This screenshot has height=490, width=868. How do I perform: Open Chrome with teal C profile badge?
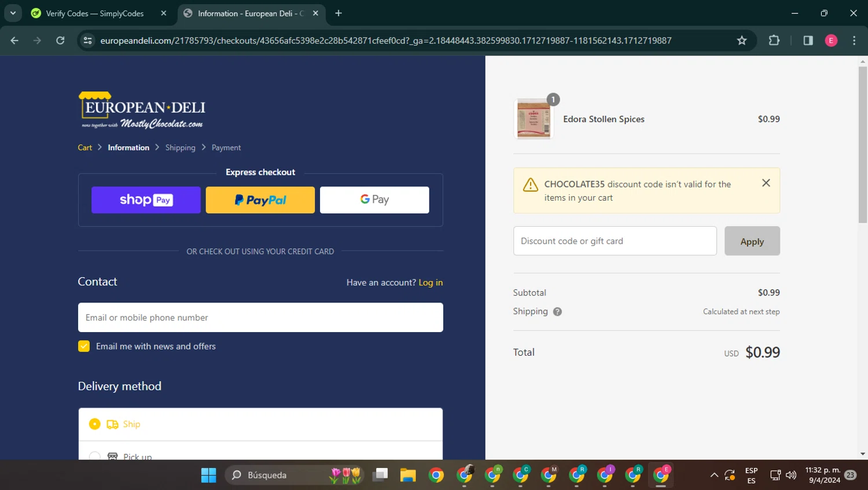tap(521, 475)
